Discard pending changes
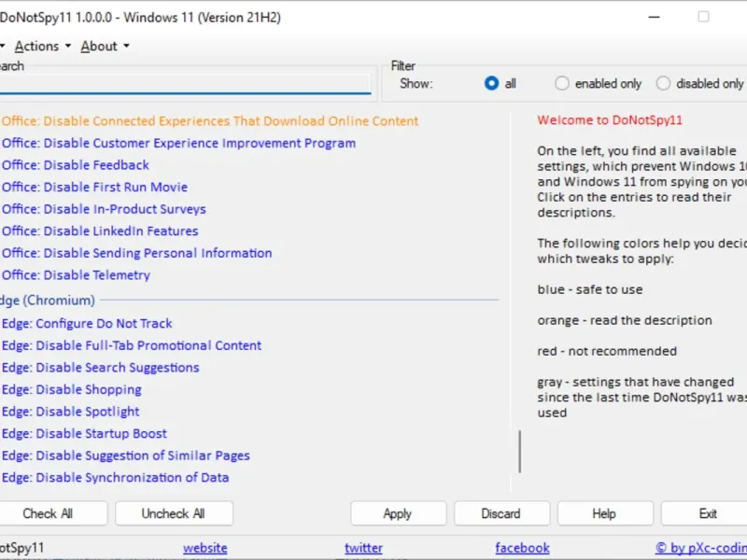This screenshot has width=747, height=560. (x=501, y=513)
